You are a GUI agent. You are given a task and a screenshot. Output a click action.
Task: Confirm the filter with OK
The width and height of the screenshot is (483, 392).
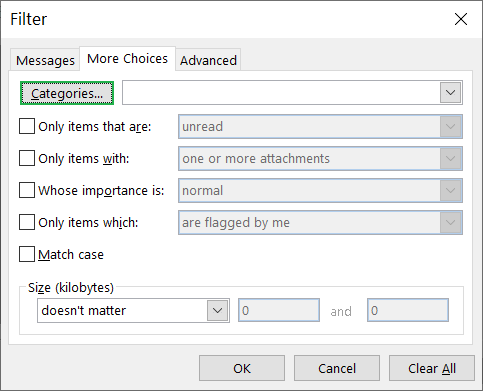point(242,368)
